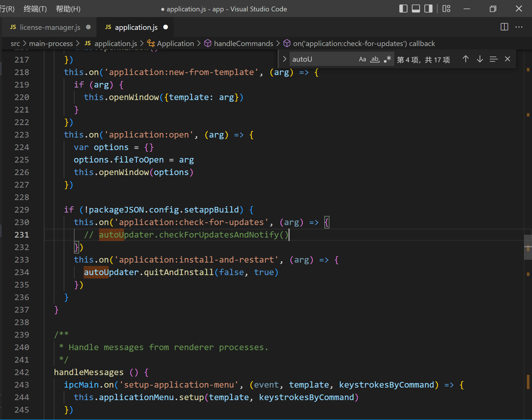The height and width of the screenshot is (420, 532).
Task: Click ipcMain.on call on line 243
Action: (89, 385)
